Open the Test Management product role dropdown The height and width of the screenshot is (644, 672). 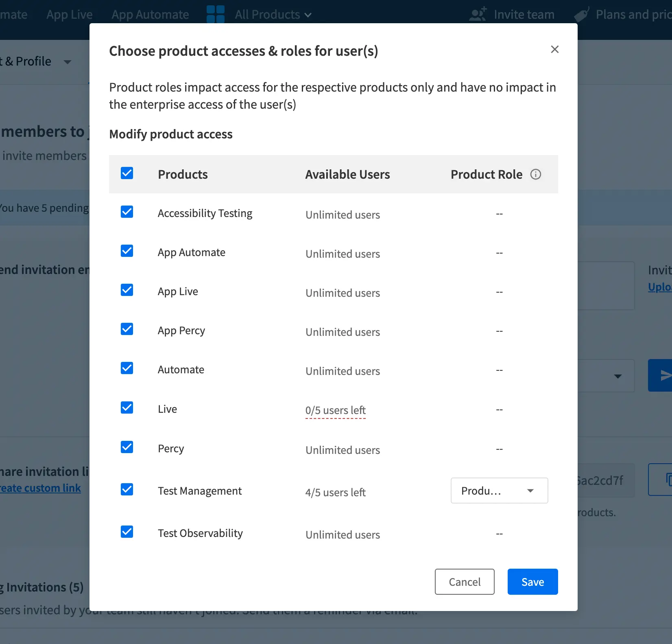click(499, 491)
